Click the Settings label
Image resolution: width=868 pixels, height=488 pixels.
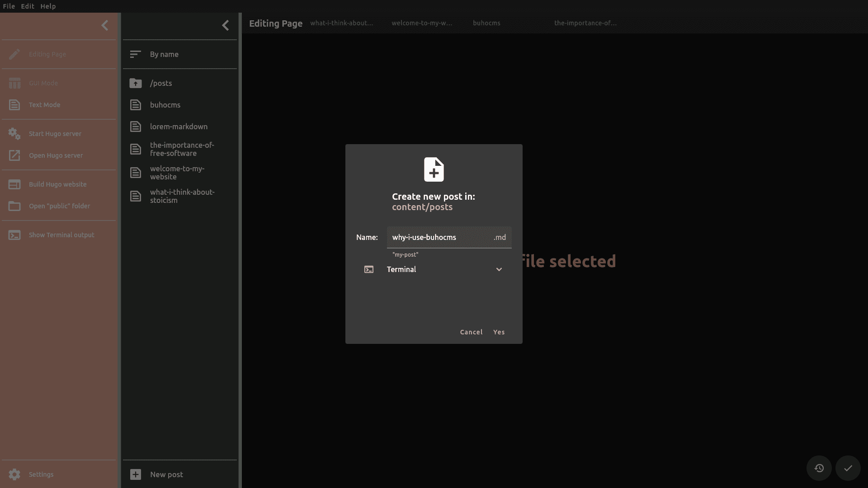pos(41,474)
